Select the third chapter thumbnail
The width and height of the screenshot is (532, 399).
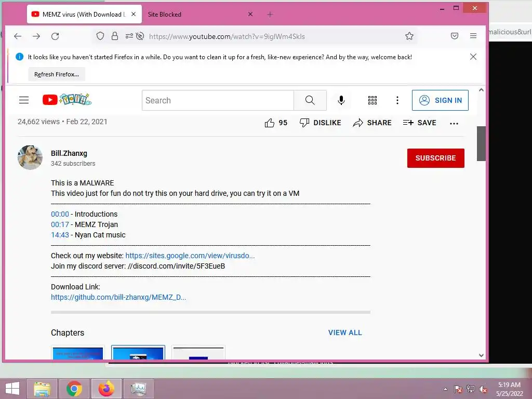[198, 353]
